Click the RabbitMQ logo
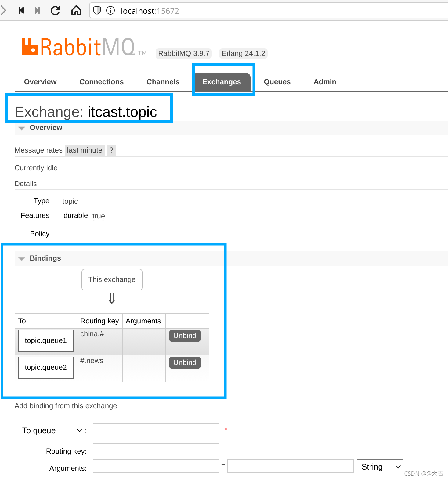 [85, 47]
